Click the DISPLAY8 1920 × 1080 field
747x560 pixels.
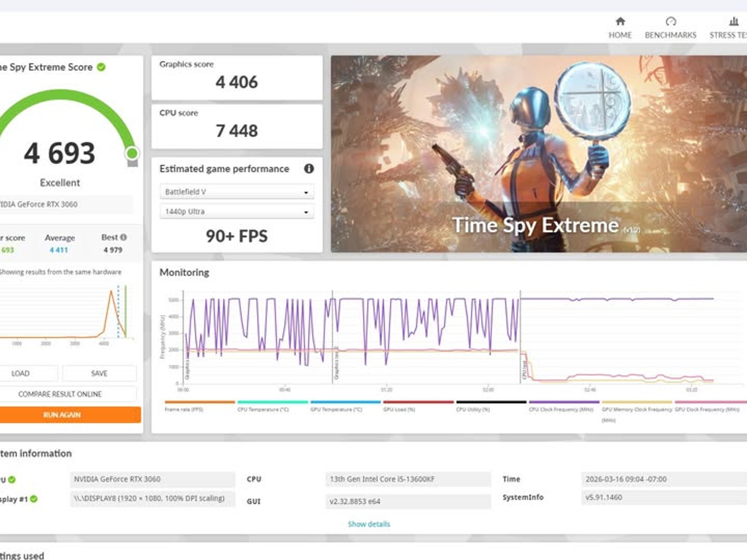152,499
